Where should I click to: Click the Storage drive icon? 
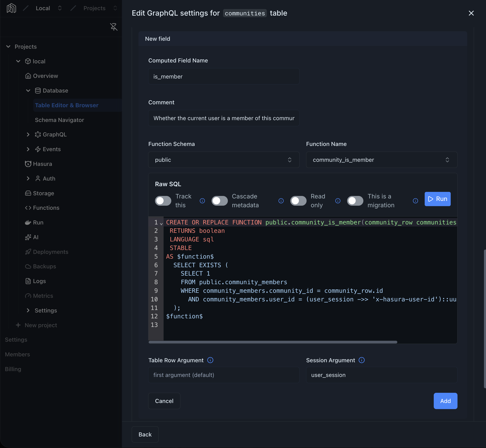[28, 193]
